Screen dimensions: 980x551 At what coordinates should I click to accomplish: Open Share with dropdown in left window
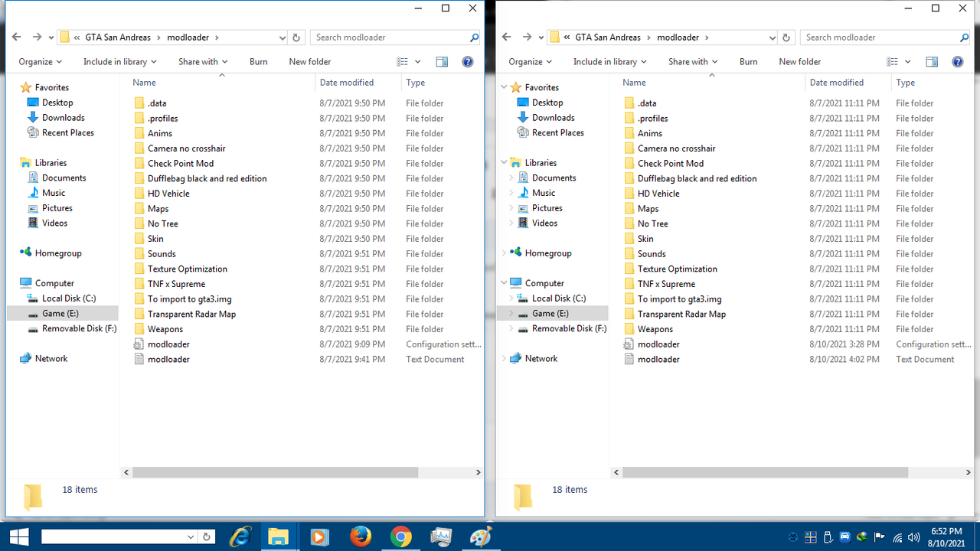(x=203, y=62)
